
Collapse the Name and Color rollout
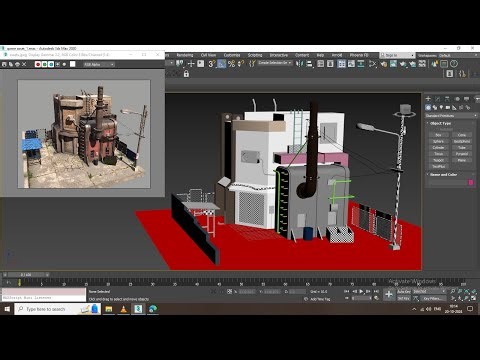point(443,174)
